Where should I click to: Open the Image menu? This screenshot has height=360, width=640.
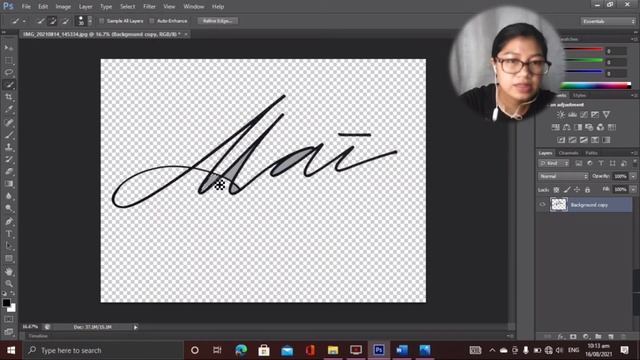pos(63,7)
